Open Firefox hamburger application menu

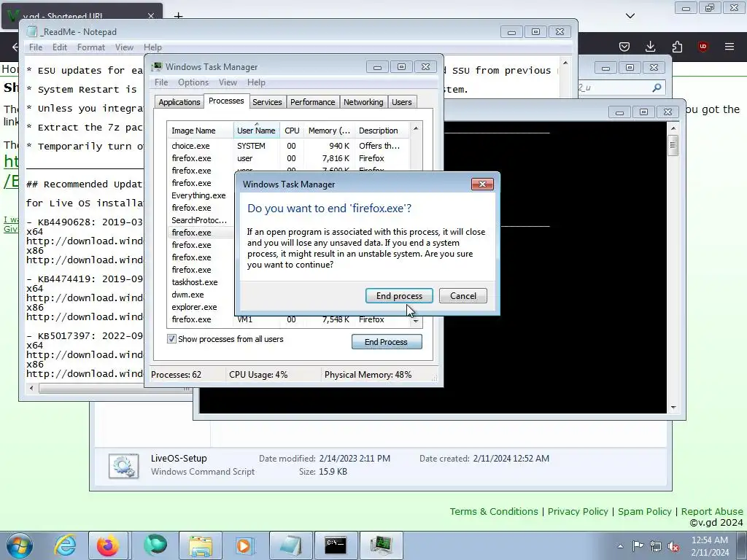(729, 47)
